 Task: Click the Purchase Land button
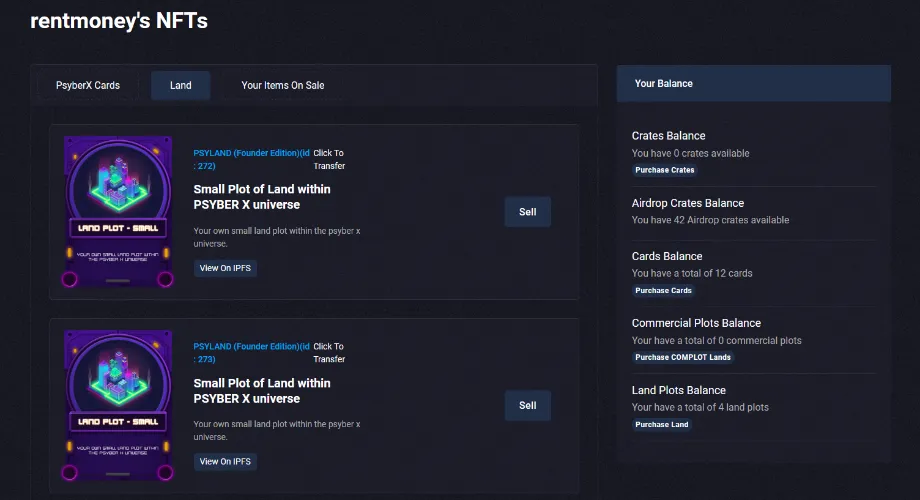662,424
